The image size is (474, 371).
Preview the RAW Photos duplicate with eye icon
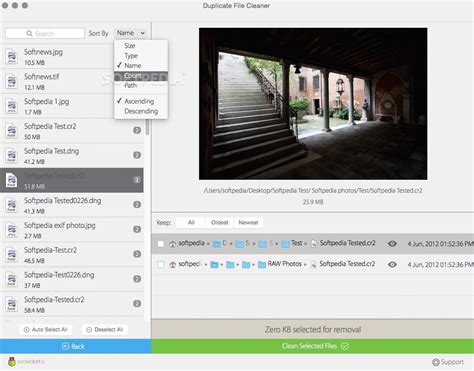(x=392, y=264)
